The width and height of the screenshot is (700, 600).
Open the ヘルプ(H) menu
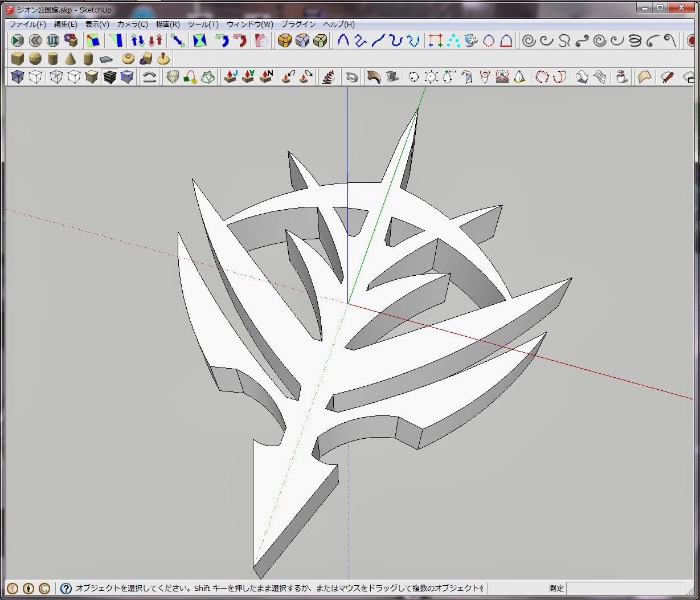coord(339,25)
